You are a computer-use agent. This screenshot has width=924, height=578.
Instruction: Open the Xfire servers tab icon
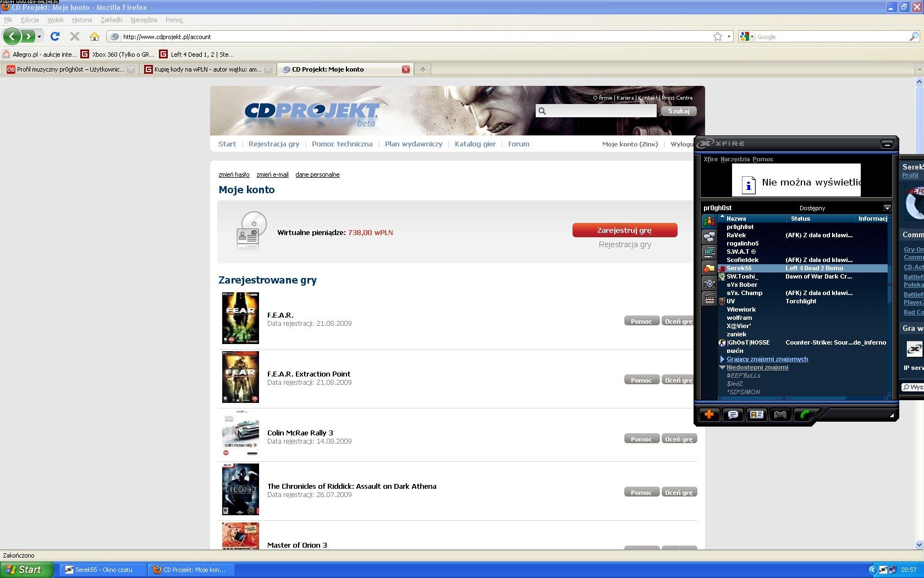[710, 253]
